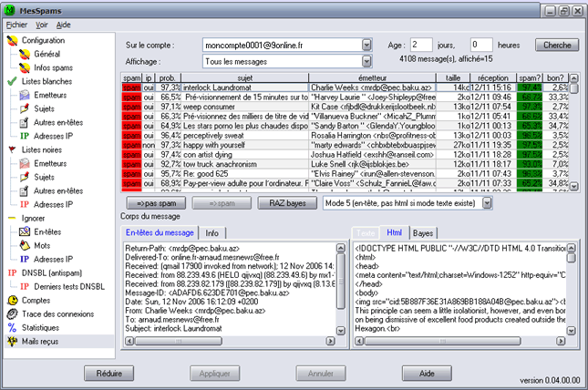588x390 pixels.
Task: Click the jours age input field
Action: [x=420, y=45]
